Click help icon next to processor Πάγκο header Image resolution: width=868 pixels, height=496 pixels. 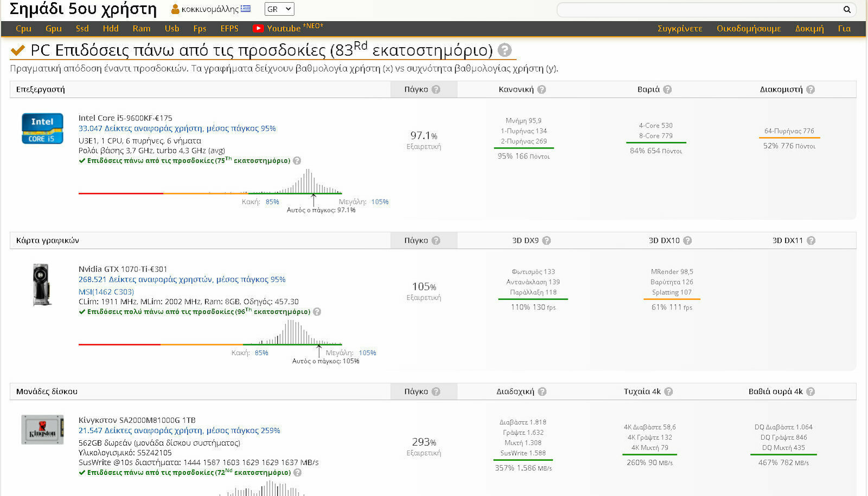(x=436, y=89)
